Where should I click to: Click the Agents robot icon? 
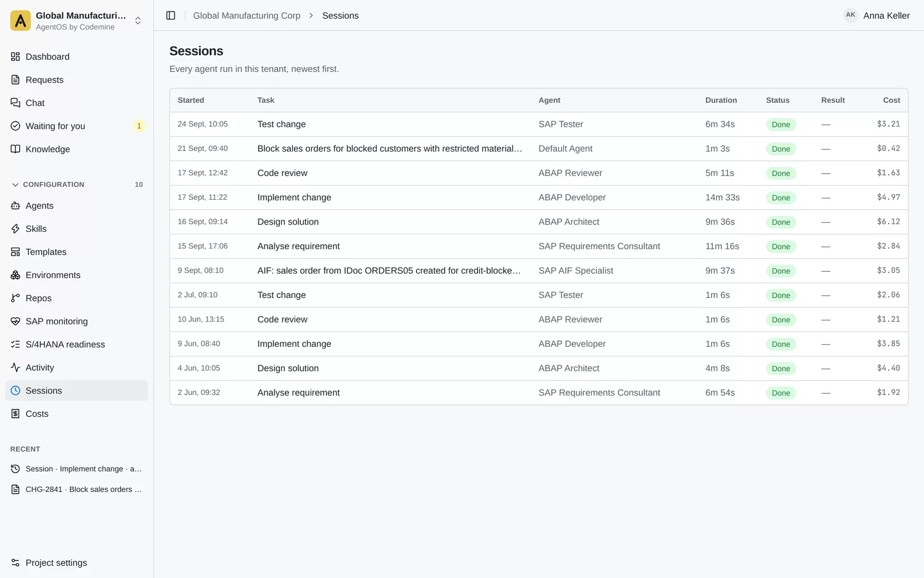15,206
